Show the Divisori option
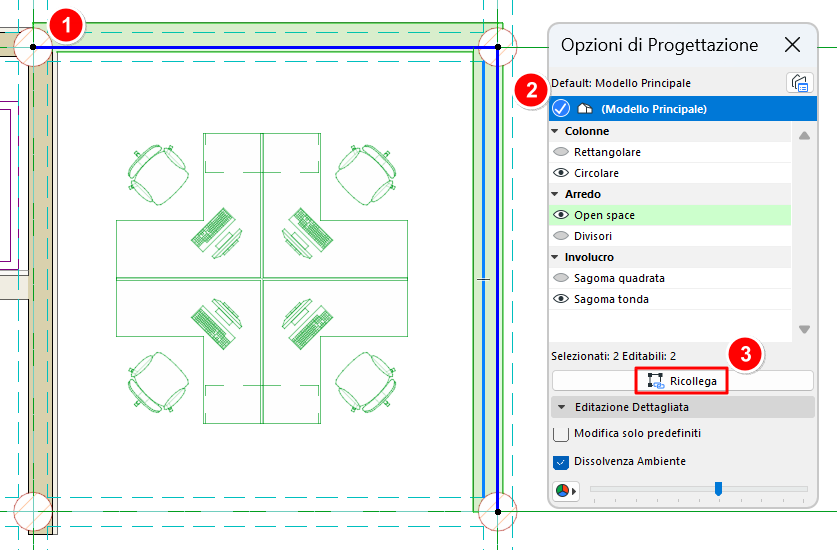 coord(560,235)
